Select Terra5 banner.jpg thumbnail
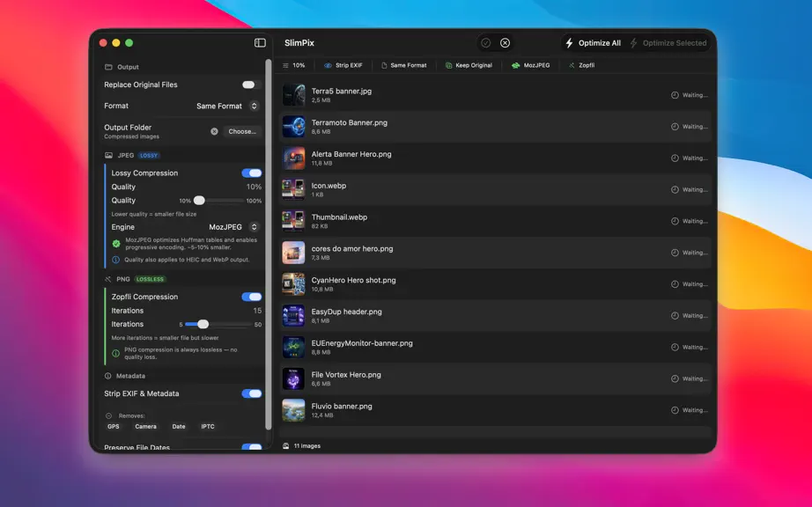This screenshot has width=812, height=507. (293, 95)
